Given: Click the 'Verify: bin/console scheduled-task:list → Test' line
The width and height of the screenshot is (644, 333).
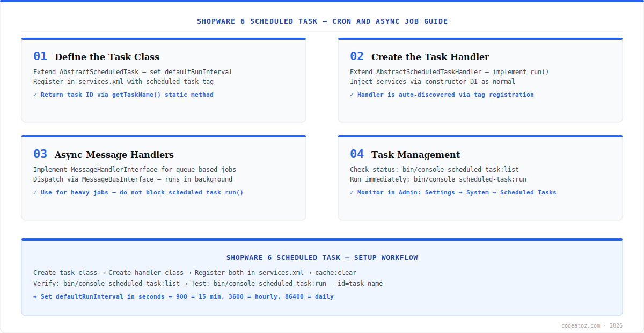Looking at the screenshot, I should [x=208, y=283].
